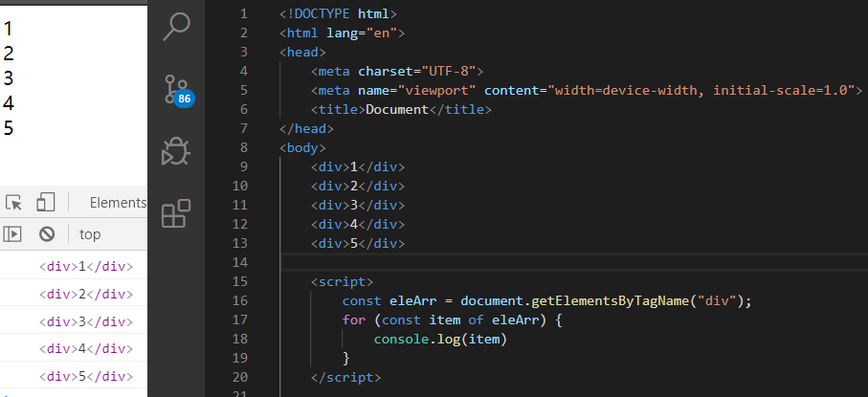Select console output <div>1</div>

pos(86,266)
